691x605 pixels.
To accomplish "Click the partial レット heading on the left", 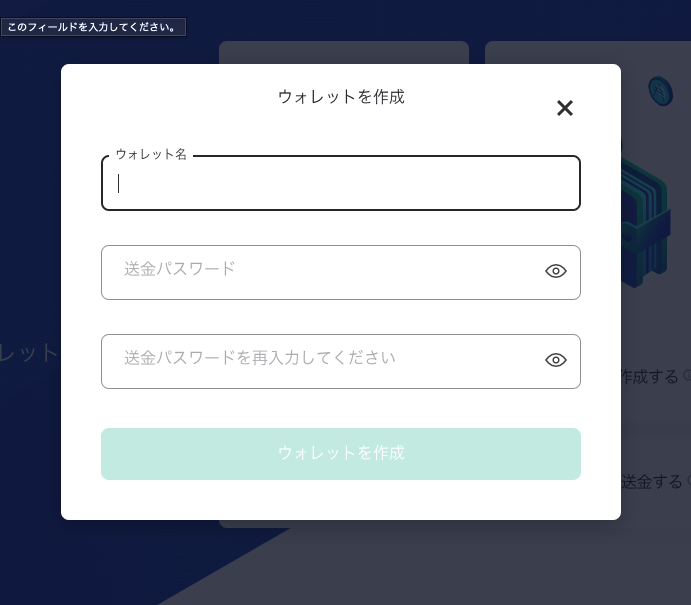I will pyautogui.click(x=30, y=353).
